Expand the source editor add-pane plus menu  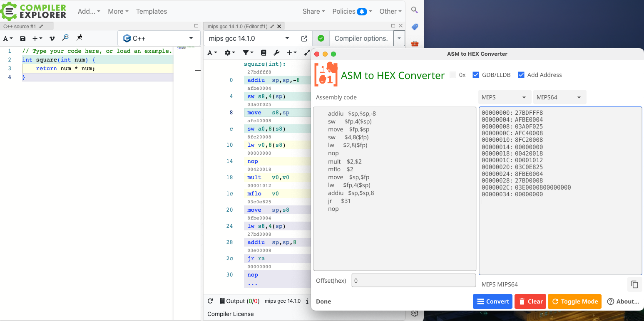point(37,38)
